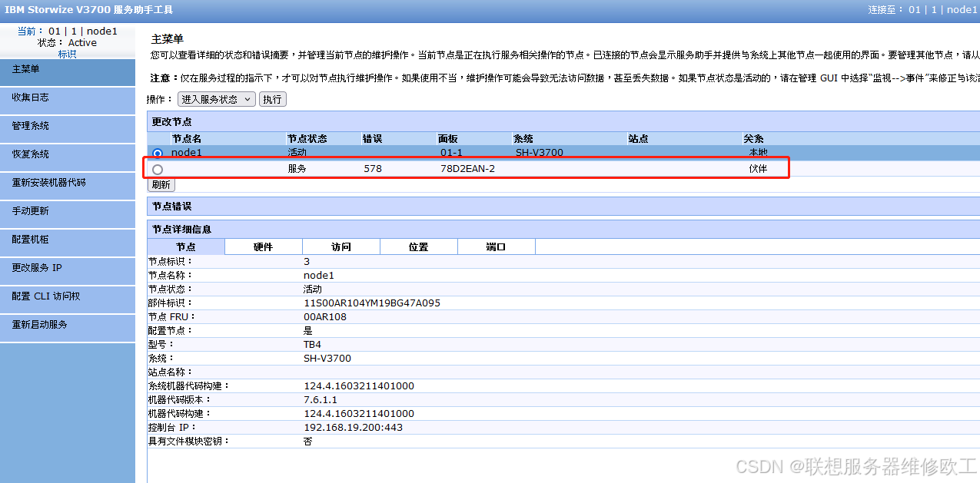Image resolution: width=980 pixels, height=483 pixels.
Task: Switch to the 访问 tab
Action: [x=341, y=246]
